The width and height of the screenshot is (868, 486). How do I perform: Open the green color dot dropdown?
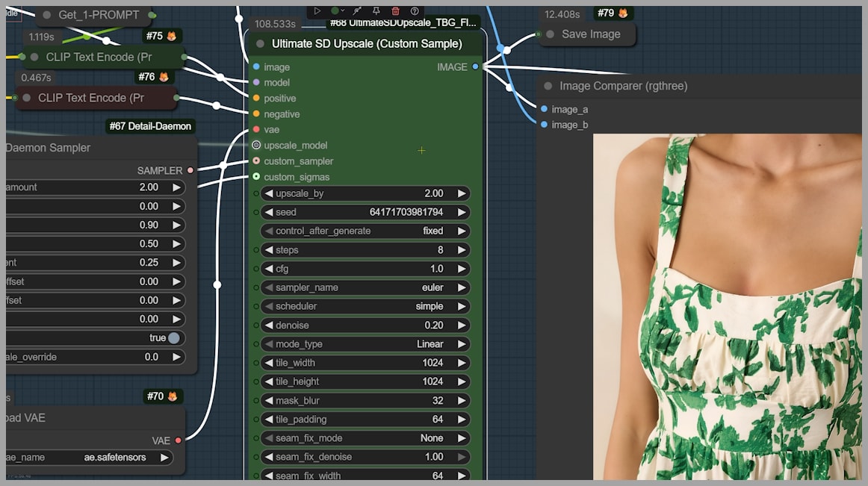(338, 11)
